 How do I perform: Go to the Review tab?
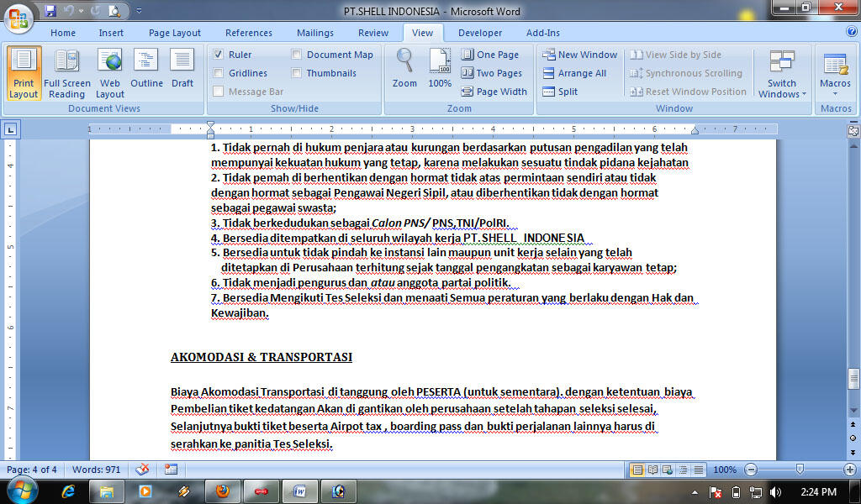click(373, 33)
